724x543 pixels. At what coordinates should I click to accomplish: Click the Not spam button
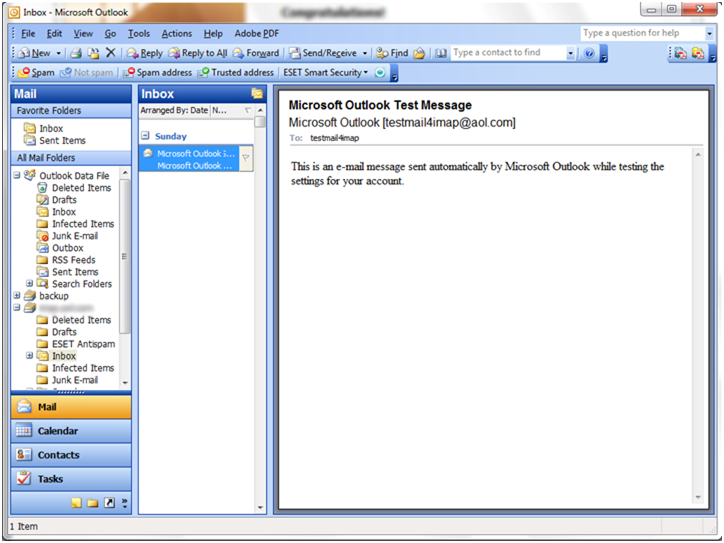pos(87,72)
